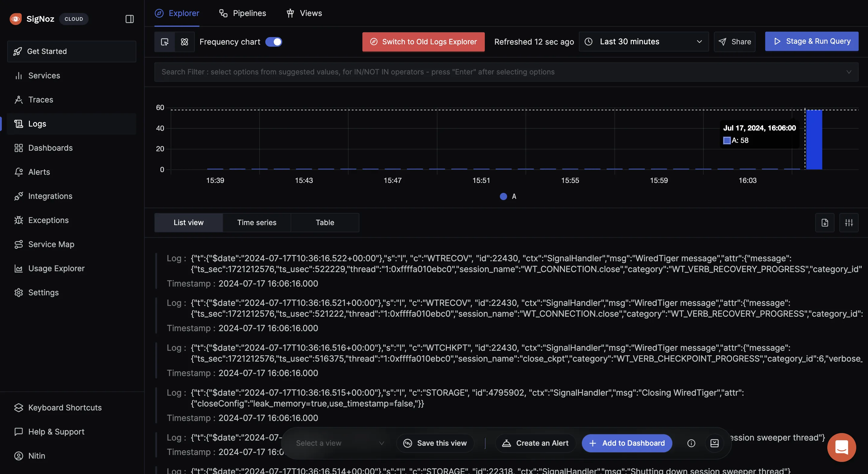Open log entry with ts_usec 521222

(x=509, y=315)
